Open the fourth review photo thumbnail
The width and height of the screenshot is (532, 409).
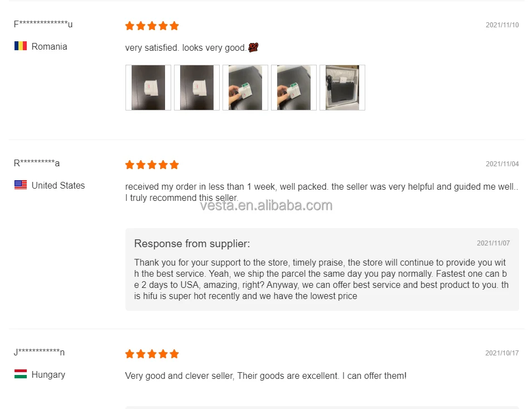tap(294, 88)
